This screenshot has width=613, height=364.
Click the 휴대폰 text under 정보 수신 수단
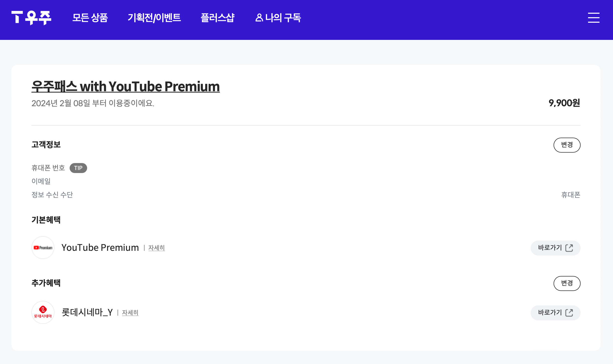[x=570, y=195]
